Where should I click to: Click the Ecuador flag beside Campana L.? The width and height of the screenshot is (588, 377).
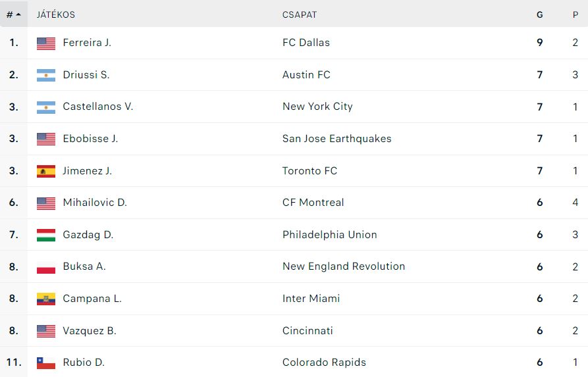[45, 299]
